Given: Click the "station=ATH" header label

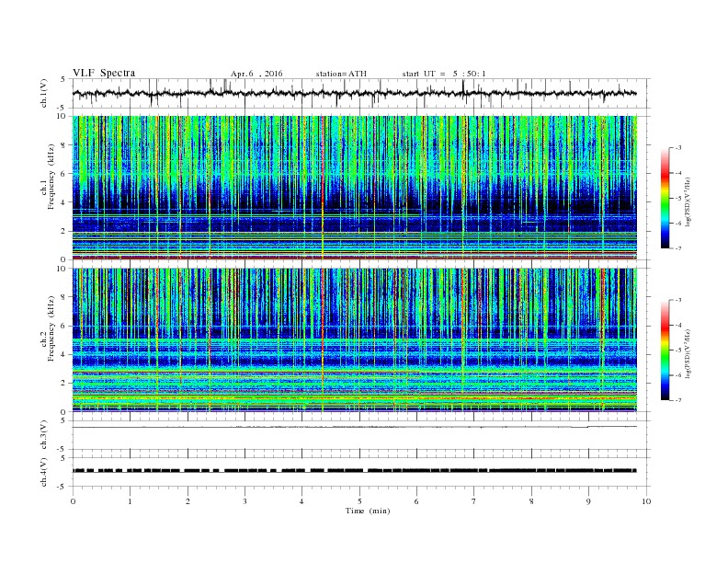Looking at the screenshot, I should point(341,74).
